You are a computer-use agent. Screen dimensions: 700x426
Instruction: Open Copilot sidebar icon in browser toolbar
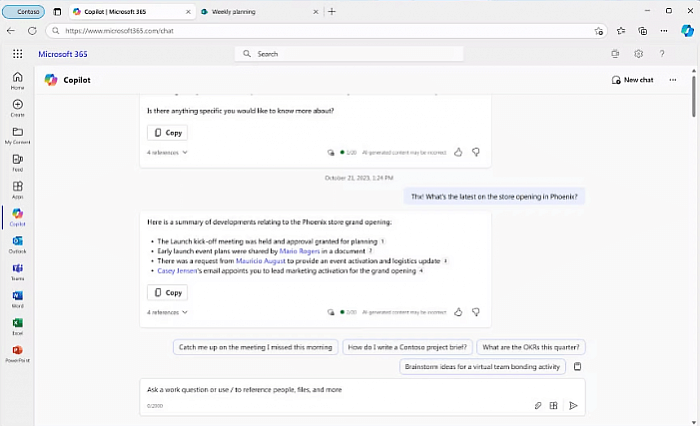pos(687,31)
